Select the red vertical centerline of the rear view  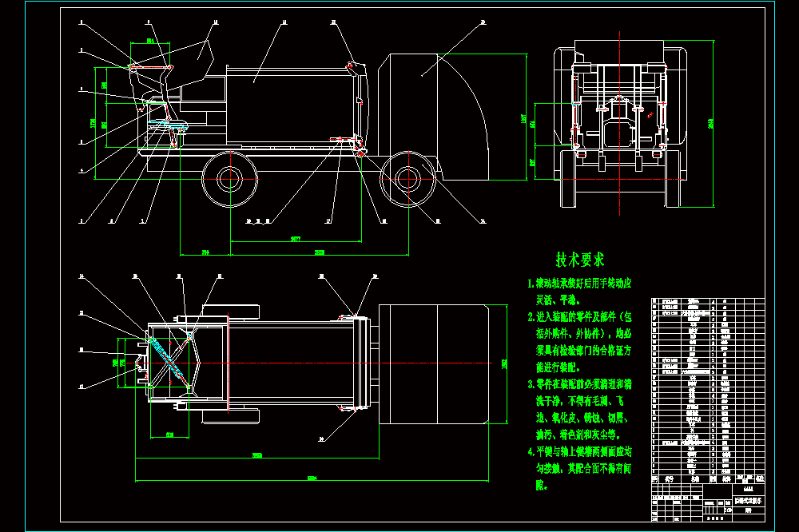620,123
